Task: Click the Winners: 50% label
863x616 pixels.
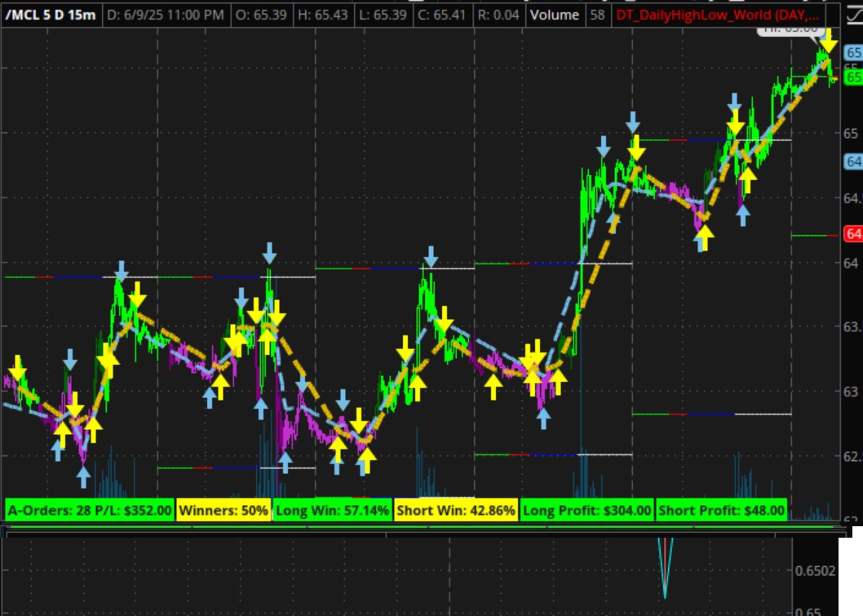Action: coord(223,510)
